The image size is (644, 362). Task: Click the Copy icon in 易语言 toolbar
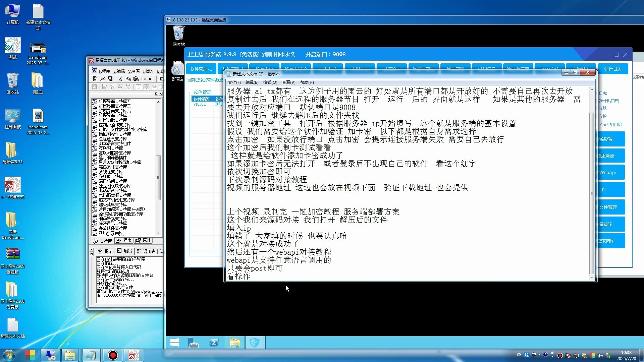coord(129,79)
